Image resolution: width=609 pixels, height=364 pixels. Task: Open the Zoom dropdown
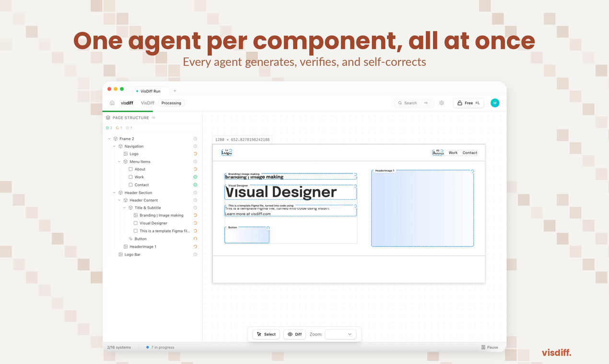tap(340, 334)
